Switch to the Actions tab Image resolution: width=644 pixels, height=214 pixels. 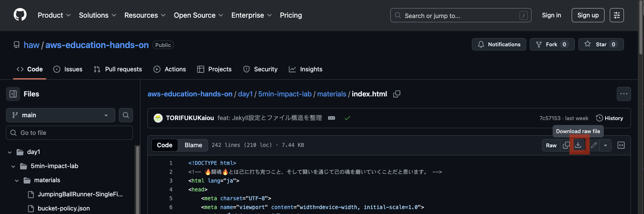[x=170, y=69]
